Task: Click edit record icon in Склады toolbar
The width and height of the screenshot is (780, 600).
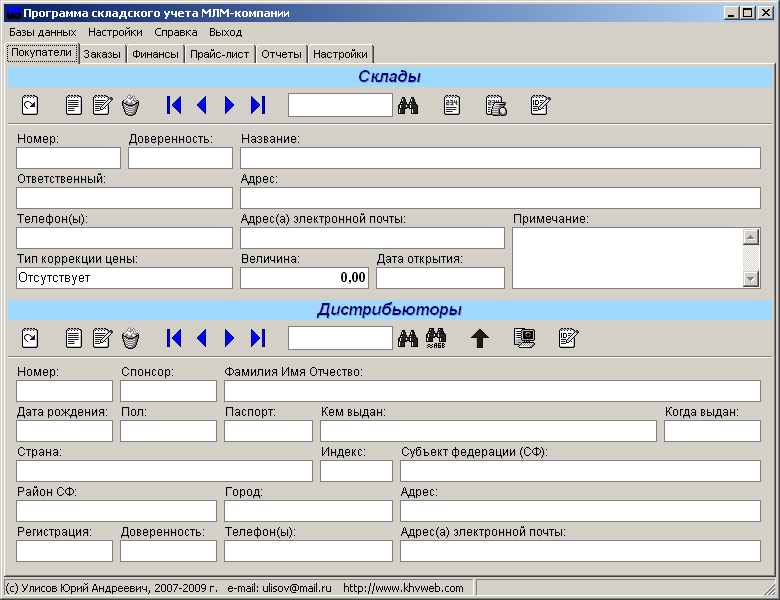Action: pyautogui.click(x=102, y=105)
